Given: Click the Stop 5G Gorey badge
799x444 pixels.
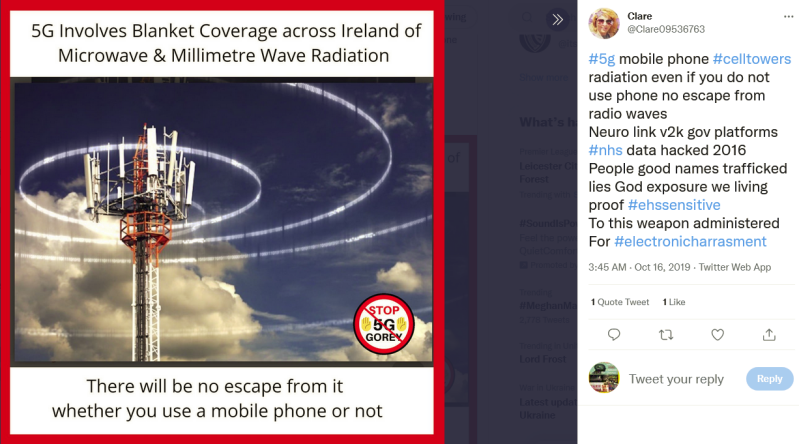Looking at the screenshot, I should 384,324.
